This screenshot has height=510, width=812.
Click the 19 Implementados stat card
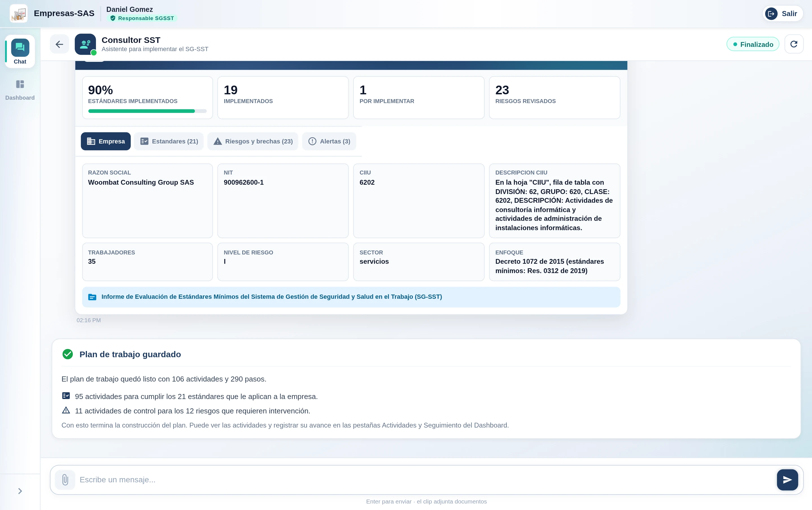tap(283, 97)
